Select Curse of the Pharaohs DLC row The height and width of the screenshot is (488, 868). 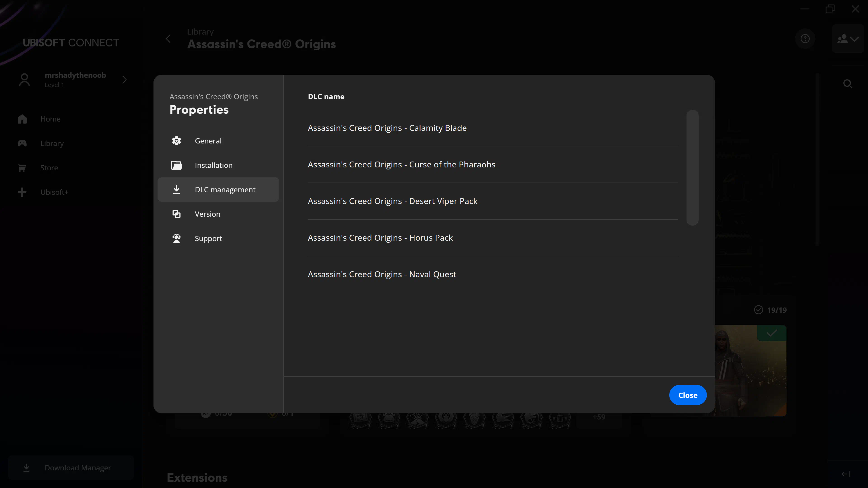click(401, 165)
